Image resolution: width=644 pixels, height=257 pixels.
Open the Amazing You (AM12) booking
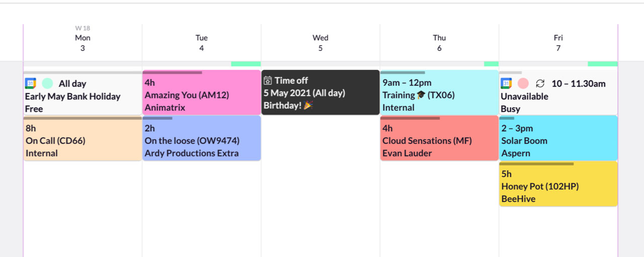pos(202,93)
